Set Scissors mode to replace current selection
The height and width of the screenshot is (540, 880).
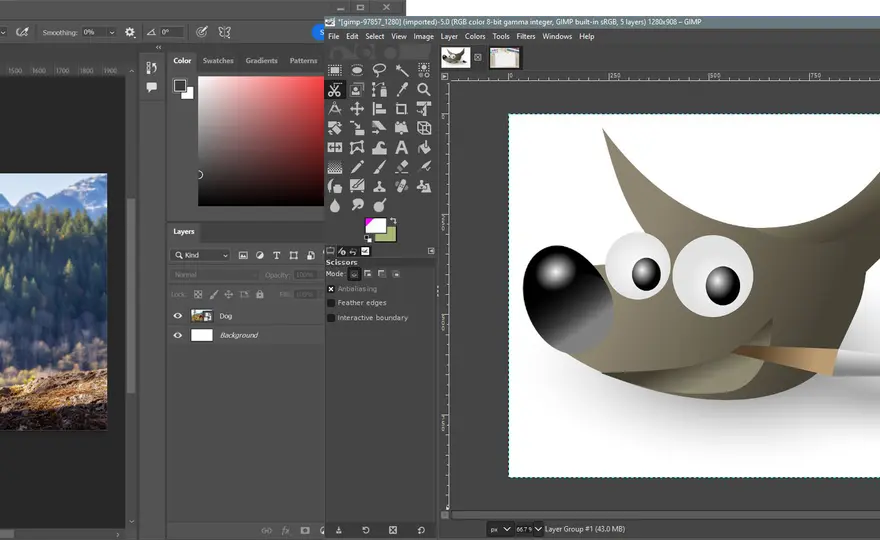[x=354, y=274]
